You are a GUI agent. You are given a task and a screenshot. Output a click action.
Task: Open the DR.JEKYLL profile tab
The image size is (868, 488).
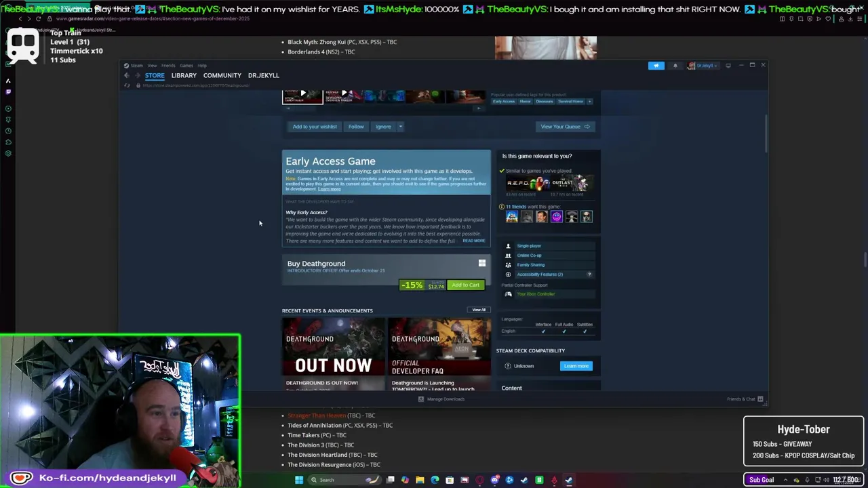click(264, 75)
